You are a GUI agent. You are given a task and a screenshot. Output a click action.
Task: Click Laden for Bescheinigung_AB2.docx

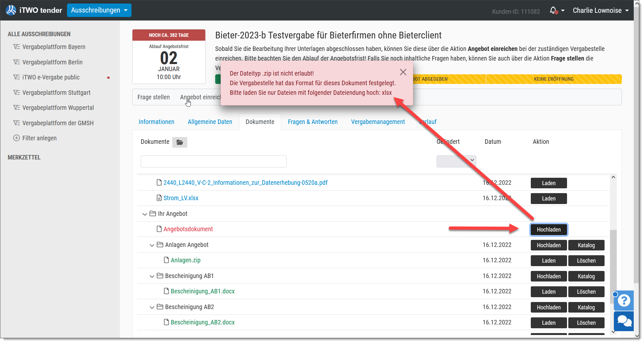coord(549,323)
